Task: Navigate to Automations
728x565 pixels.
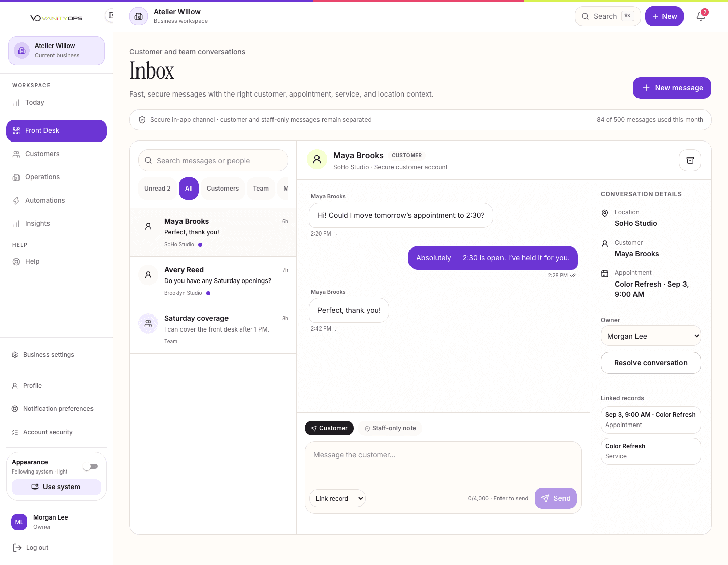Action: (x=56, y=201)
